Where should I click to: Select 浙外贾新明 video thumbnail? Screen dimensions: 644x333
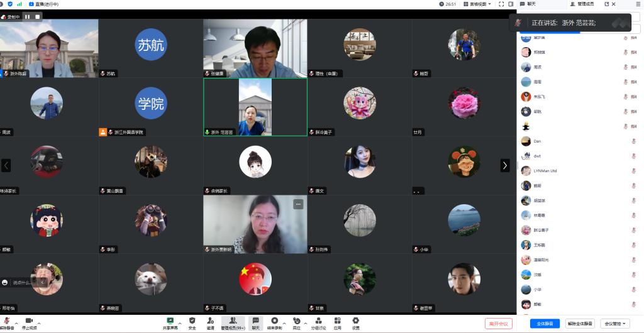pyautogui.click(x=255, y=224)
